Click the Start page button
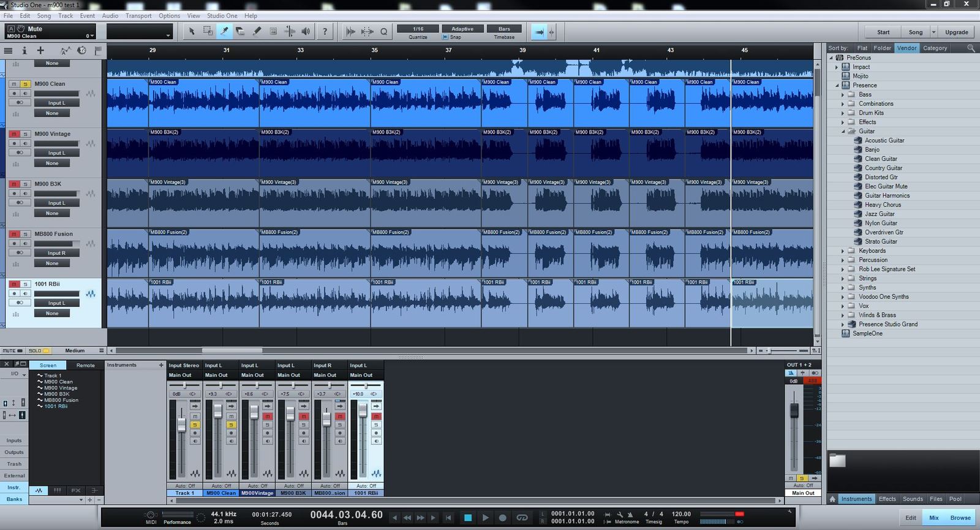This screenshot has width=980, height=530. pyautogui.click(x=883, y=32)
